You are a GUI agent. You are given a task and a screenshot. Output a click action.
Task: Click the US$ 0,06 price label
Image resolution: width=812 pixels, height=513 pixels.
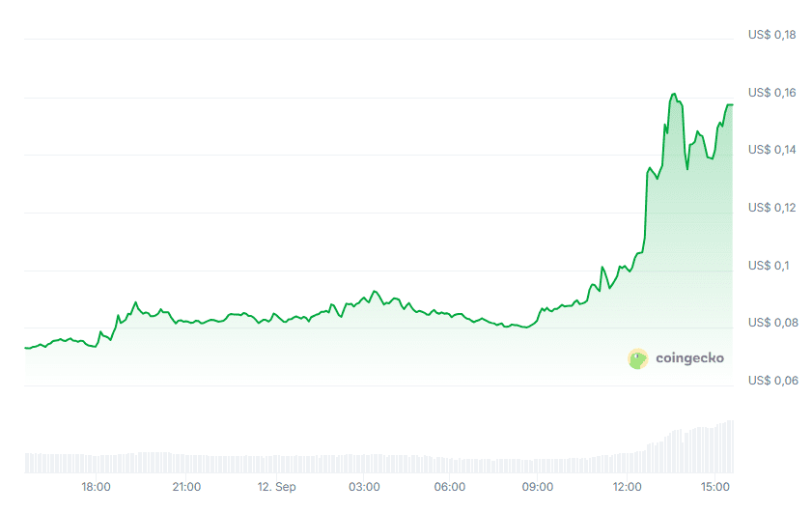click(x=771, y=381)
